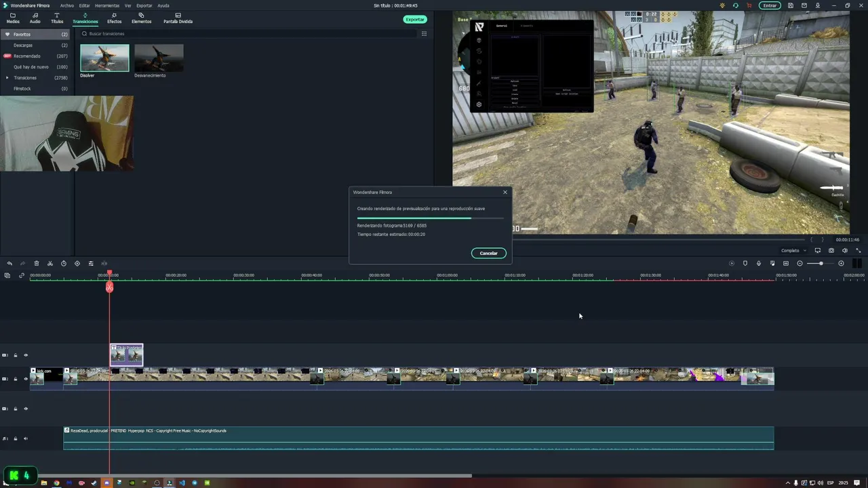The image size is (868, 488).
Task: Delete the selected clip with the trash icon
Action: (x=37, y=263)
